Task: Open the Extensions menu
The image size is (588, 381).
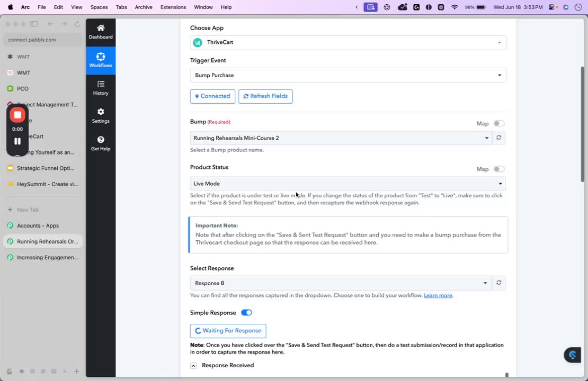Action: click(x=173, y=7)
